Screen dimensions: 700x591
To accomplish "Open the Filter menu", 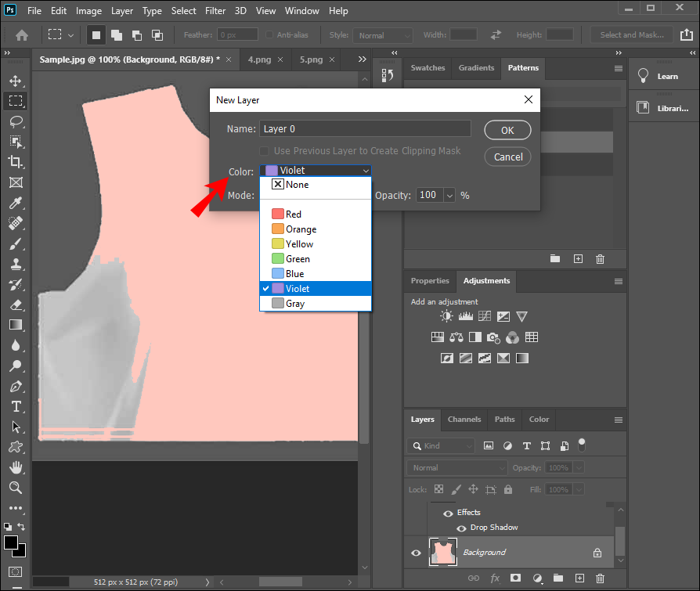I will click(215, 11).
